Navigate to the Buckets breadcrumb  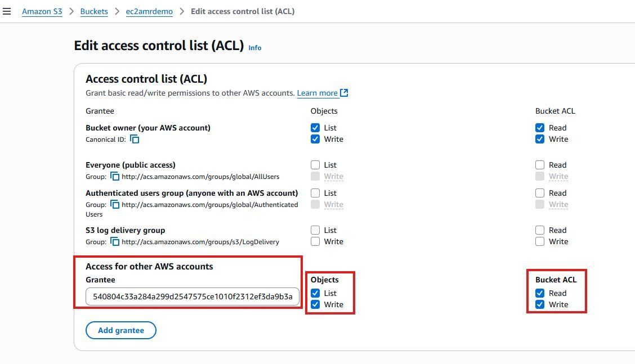tap(94, 11)
